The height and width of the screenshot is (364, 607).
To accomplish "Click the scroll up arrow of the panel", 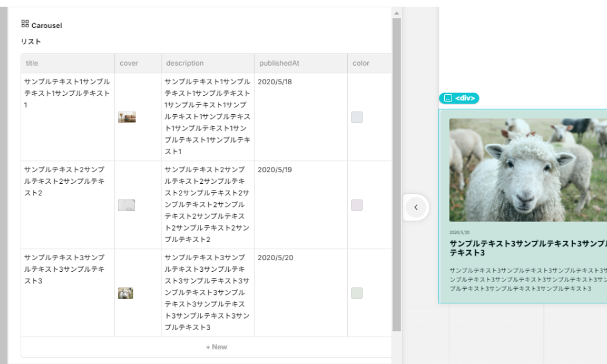I will tap(396, 13).
